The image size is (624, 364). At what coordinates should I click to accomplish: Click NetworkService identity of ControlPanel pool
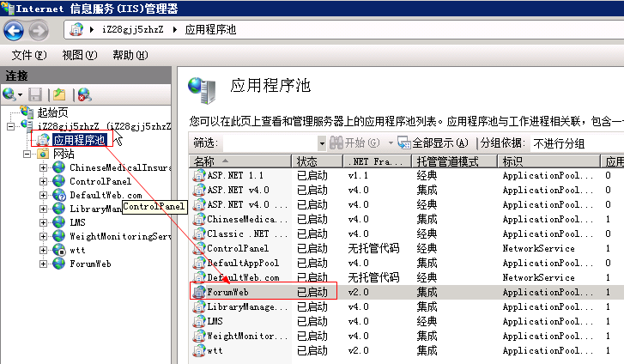coord(538,248)
